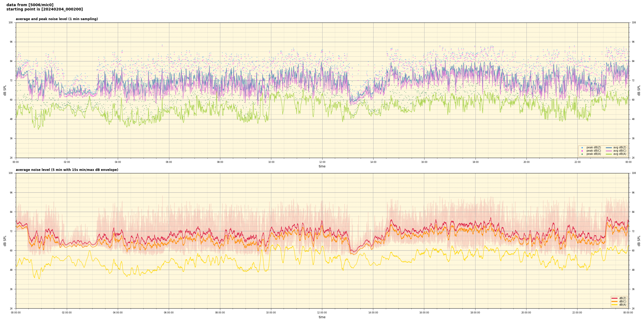Click the left 'dB SPL' label of lower chart
The height and width of the screenshot is (322, 644).
[x=5, y=241]
